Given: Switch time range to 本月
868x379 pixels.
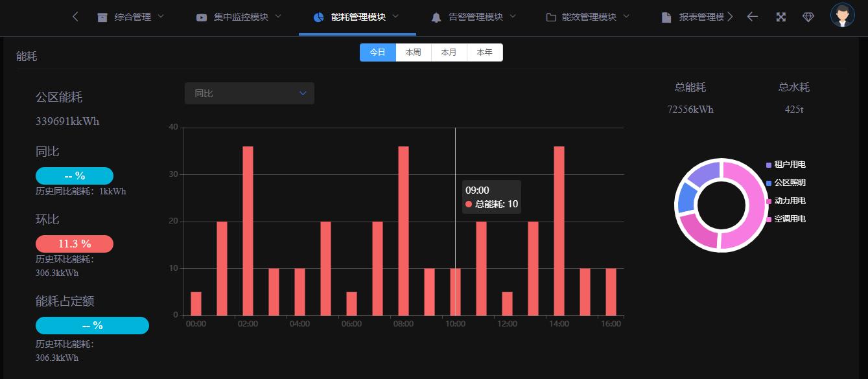Looking at the screenshot, I should [x=449, y=52].
